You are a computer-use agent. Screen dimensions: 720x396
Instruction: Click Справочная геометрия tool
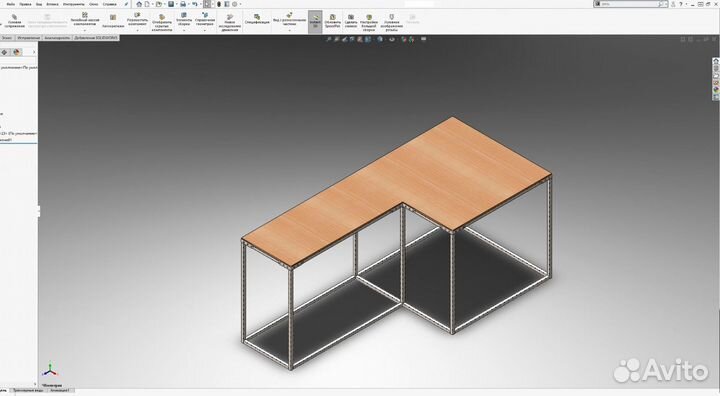(x=205, y=19)
